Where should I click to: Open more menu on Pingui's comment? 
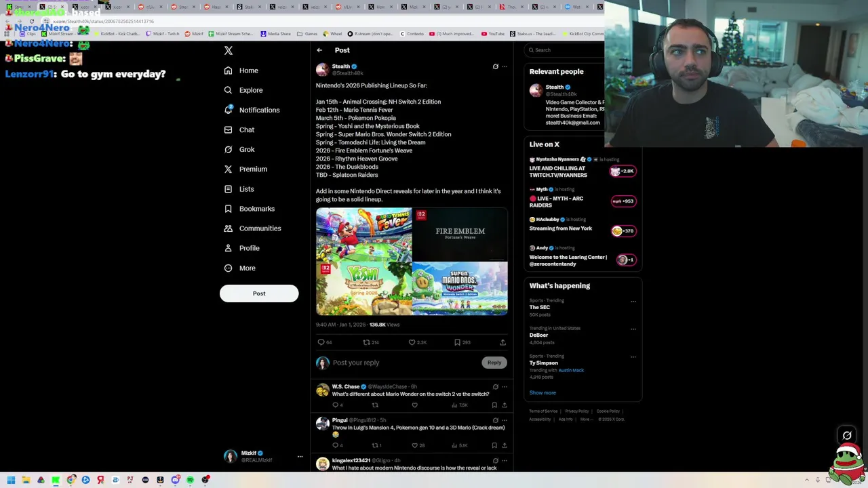(x=505, y=420)
